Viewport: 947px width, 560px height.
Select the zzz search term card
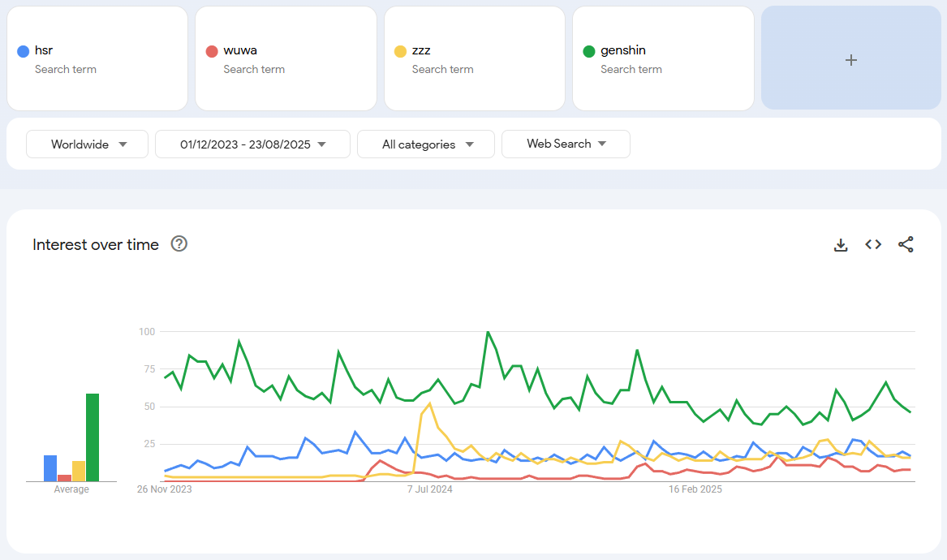point(474,58)
